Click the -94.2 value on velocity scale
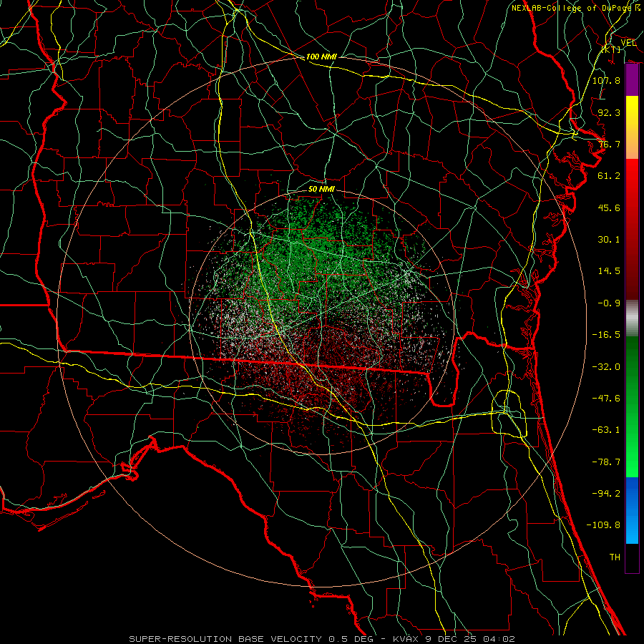The height and width of the screenshot is (644, 644). click(606, 494)
